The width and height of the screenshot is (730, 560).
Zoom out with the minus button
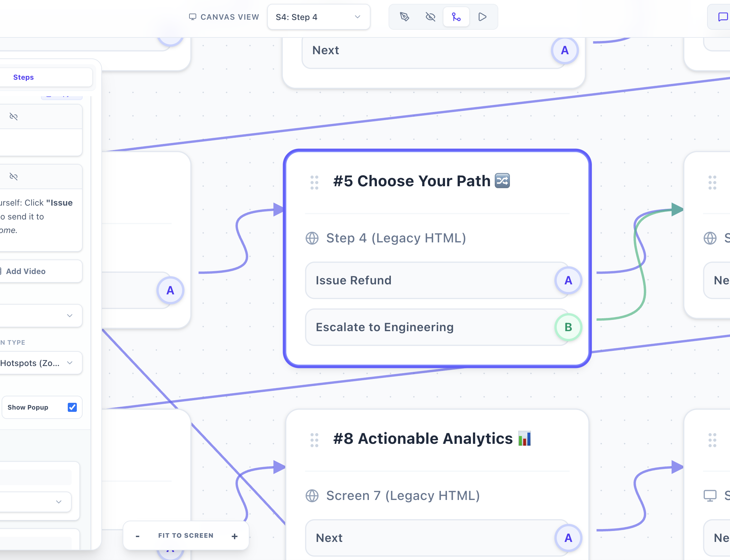pos(137,536)
